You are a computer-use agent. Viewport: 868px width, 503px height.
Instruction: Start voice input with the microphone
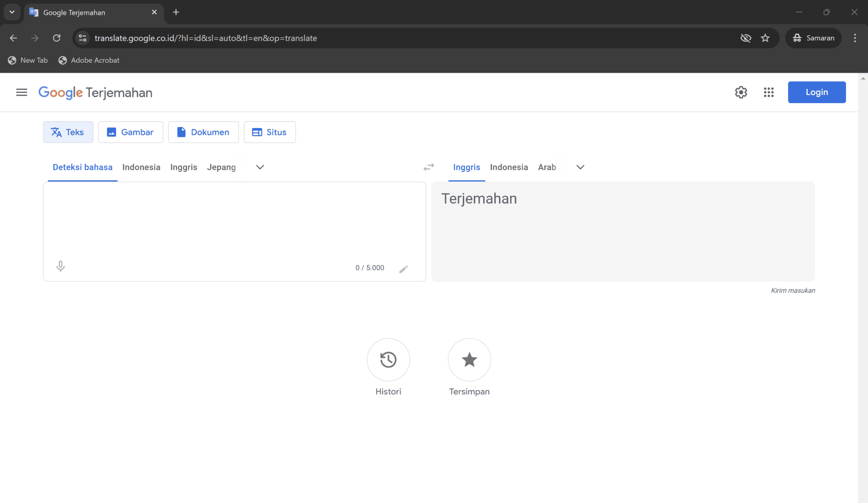tap(61, 266)
